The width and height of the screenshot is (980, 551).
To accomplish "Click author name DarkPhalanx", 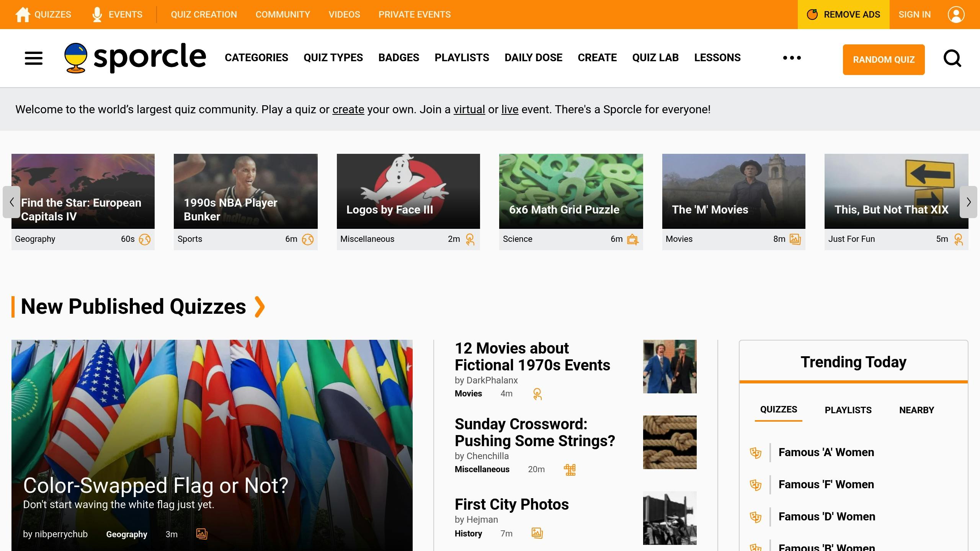I will coord(492,380).
